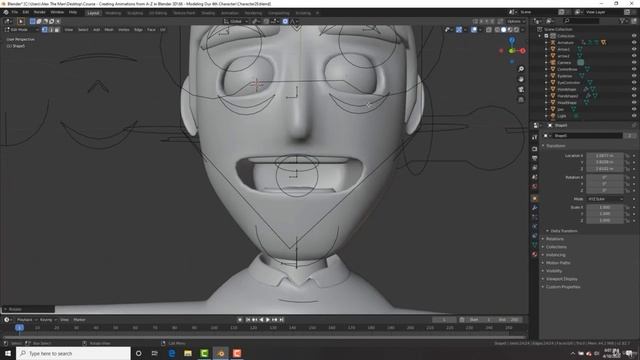Toggle camera view icon
This screenshot has width=640, height=360.
click(521, 89)
